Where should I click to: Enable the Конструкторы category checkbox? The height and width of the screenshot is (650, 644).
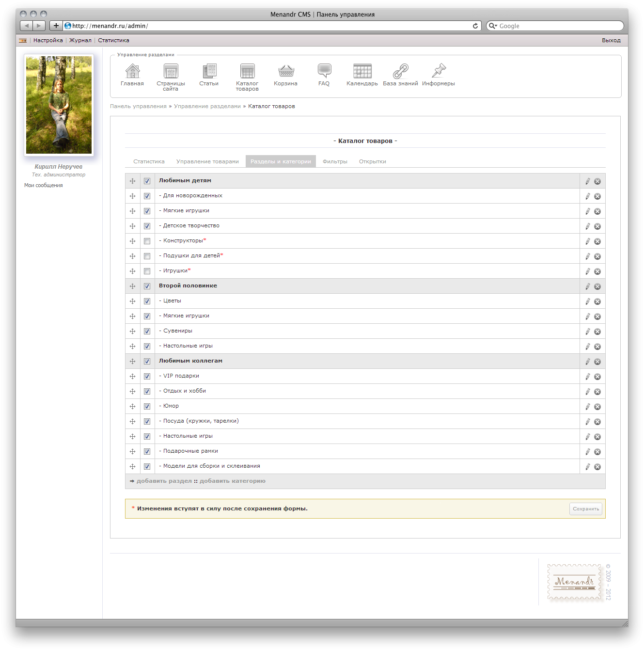click(147, 241)
